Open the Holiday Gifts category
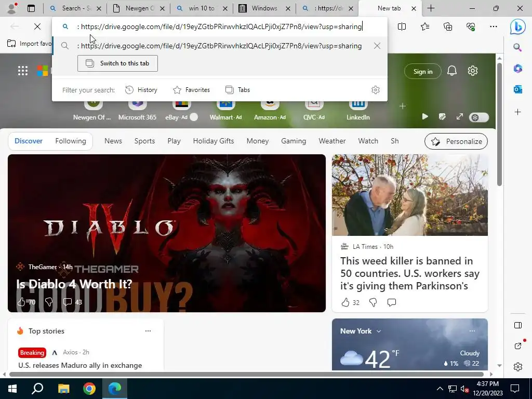 [214, 141]
